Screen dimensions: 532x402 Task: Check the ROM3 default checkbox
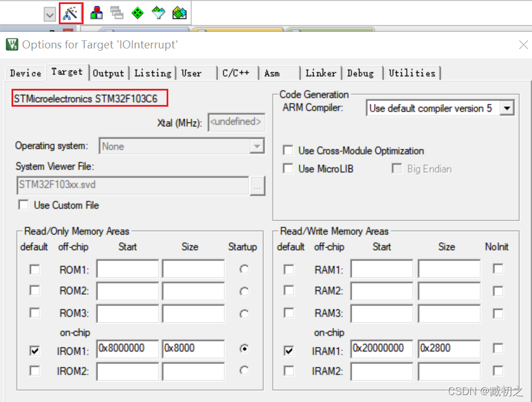(35, 313)
